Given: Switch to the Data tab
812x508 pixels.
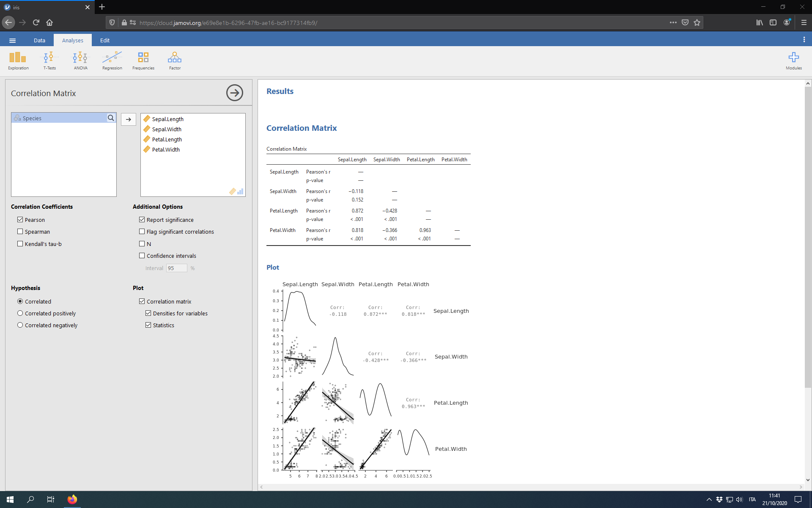Looking at the screenshot, I should [39, 40].
